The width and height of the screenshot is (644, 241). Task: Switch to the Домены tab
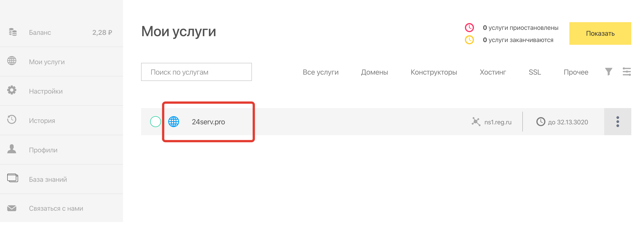tap(374, 72)
